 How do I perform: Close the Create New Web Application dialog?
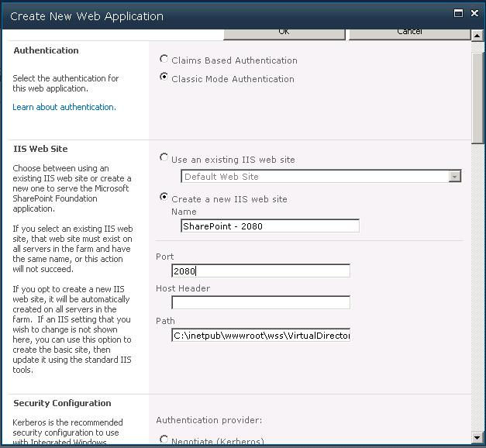click(473, 14)
